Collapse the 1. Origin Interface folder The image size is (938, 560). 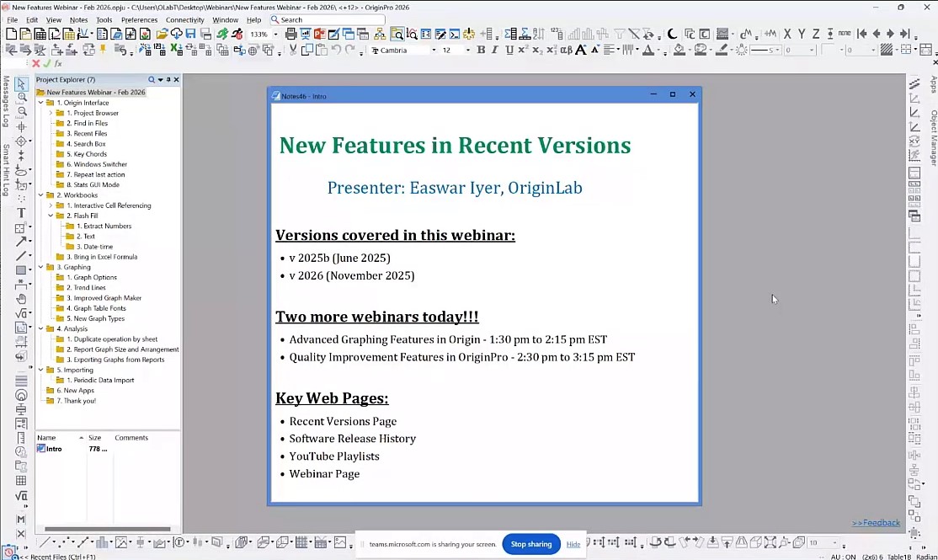pyautogui.click(x=41, y=103)
